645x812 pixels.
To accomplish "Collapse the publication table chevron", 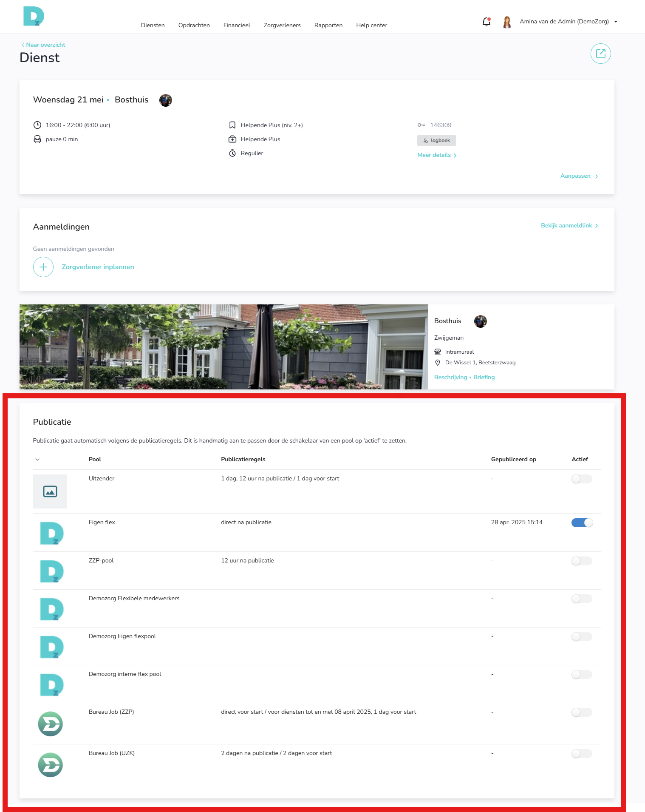I will click(37, 460).
